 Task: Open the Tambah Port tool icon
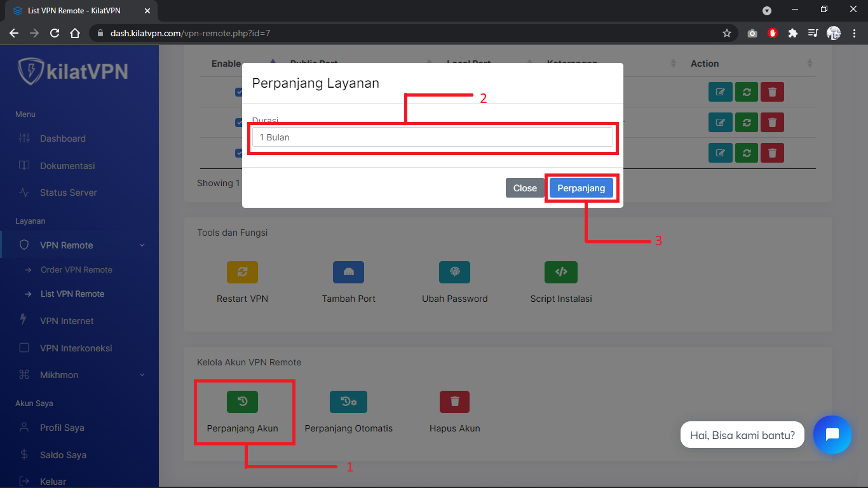[348, 272]
